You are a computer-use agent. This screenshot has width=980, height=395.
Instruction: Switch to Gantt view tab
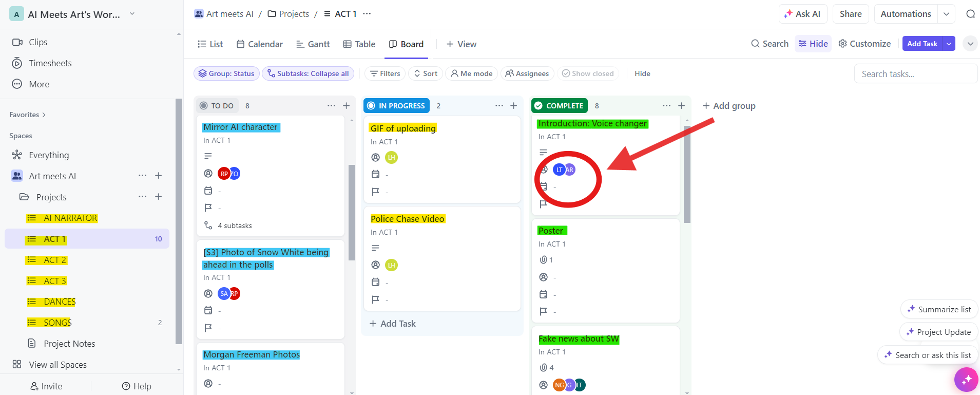(313, 44)
